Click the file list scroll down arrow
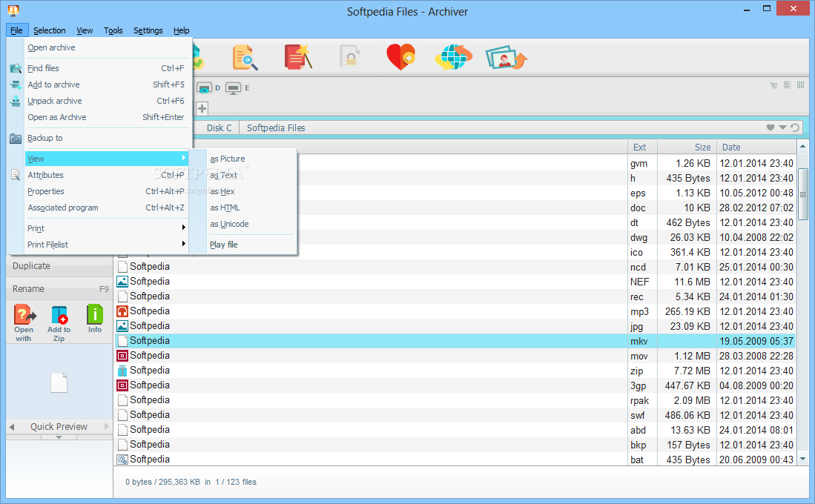The width and height of the screenshot is (815, 504). click(802, 459)
